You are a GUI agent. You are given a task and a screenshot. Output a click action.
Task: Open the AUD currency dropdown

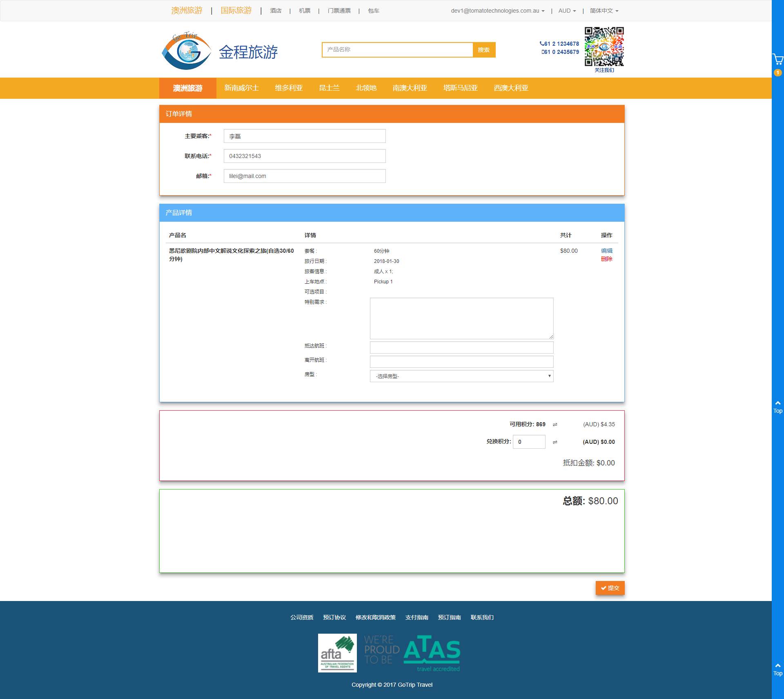[567, 11]
